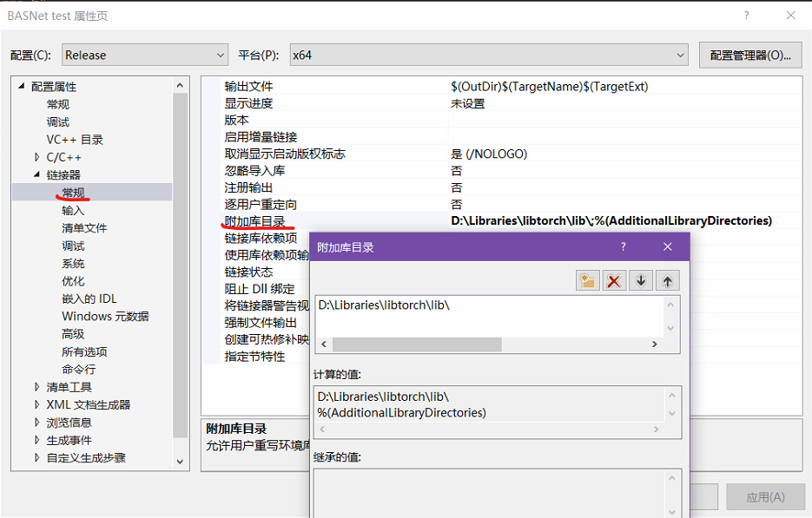Expand the 浏览信息 tree node

tap(36, 423)
